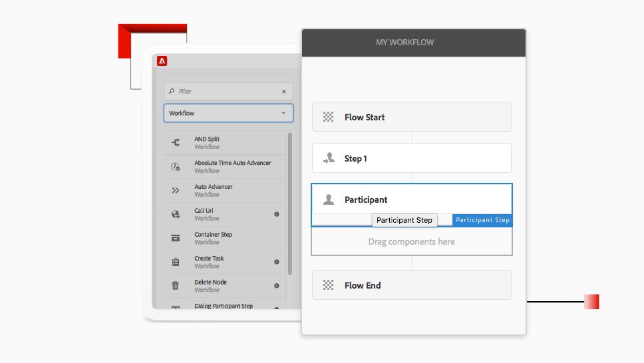644x363 pixels.
Task: Click the Flow End checkered icon
Action: (x=328, y=285)
